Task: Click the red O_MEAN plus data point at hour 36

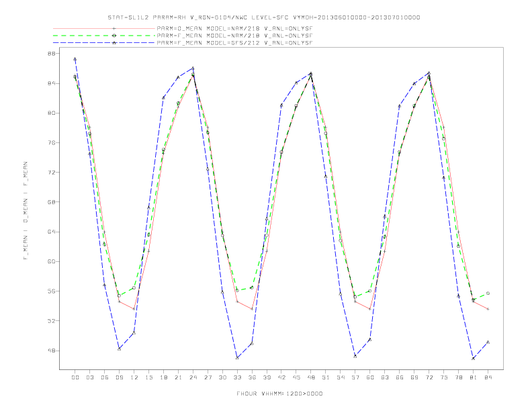Action: click(252, 309)
